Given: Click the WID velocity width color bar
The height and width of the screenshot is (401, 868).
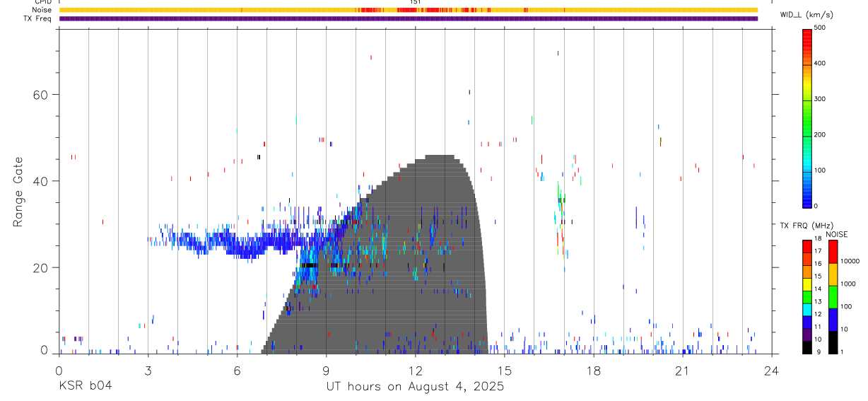Looking at the screenshot, I should pos(807,117).
